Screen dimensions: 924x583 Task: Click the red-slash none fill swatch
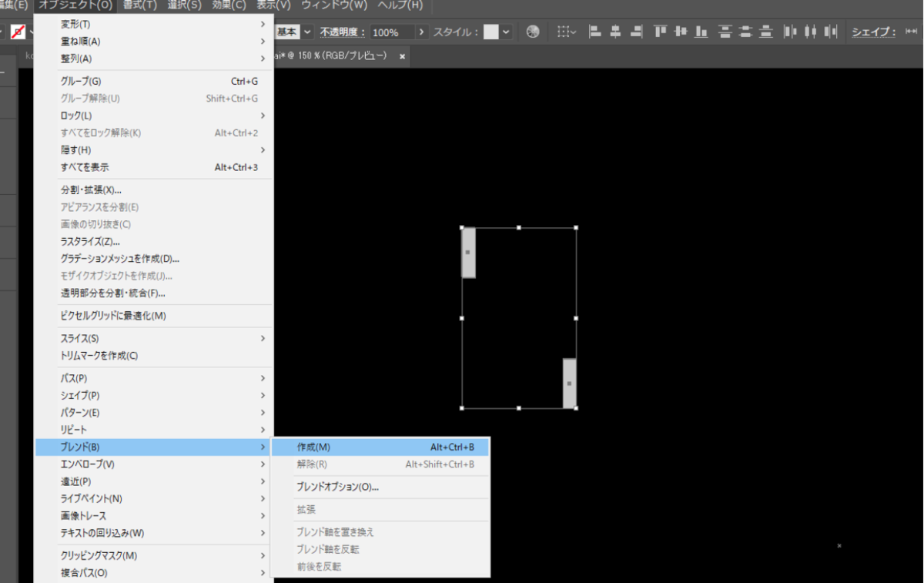17,32
